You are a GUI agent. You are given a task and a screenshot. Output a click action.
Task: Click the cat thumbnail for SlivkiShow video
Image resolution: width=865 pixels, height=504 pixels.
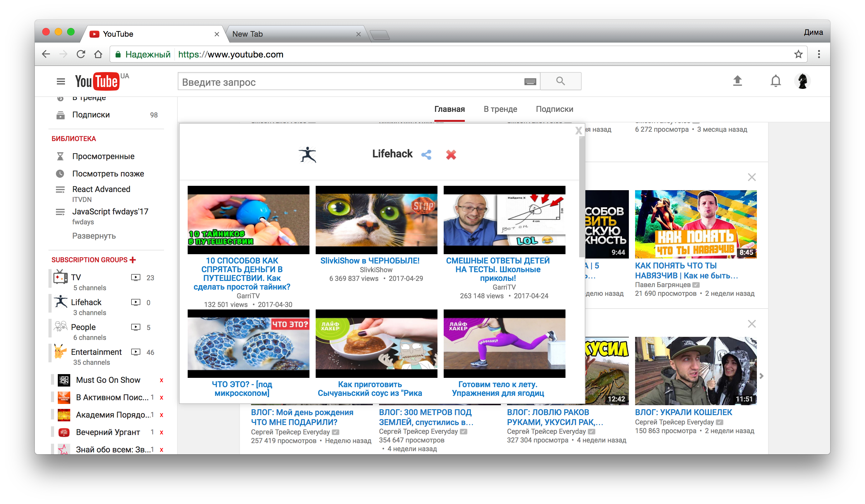[377, 220]
